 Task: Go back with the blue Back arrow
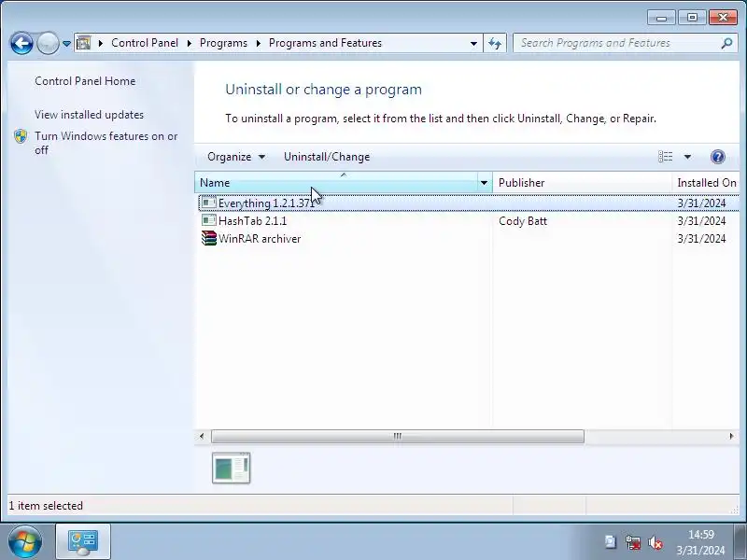21,43
